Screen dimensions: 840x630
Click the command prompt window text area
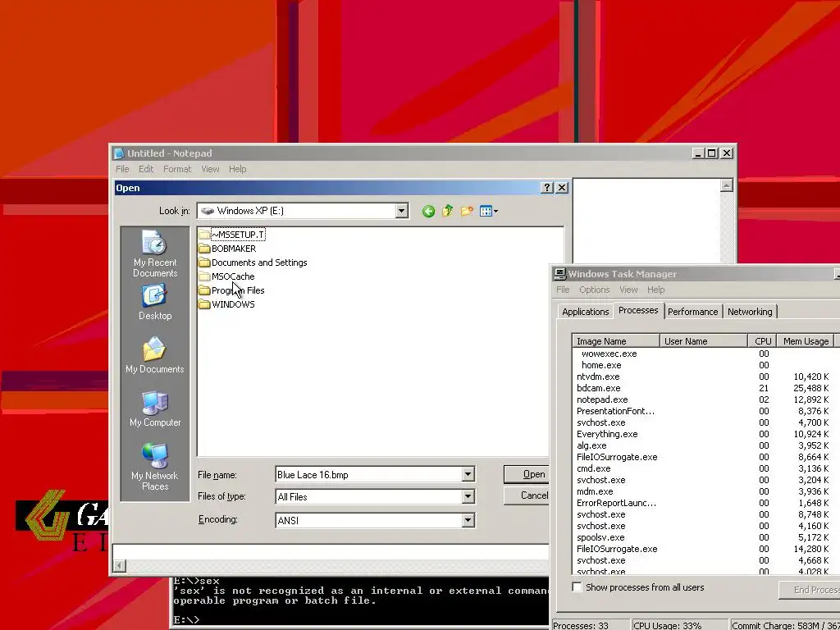pos(361,601)
